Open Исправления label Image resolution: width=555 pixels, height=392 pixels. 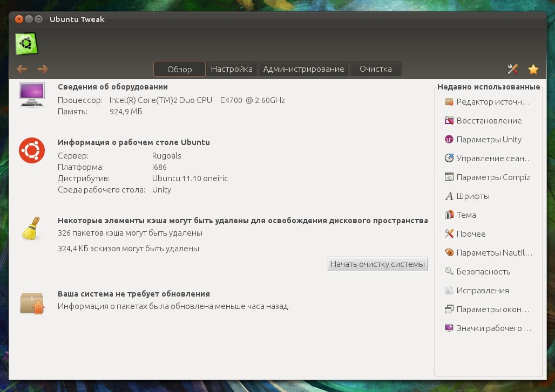click(x=483, y=290)
